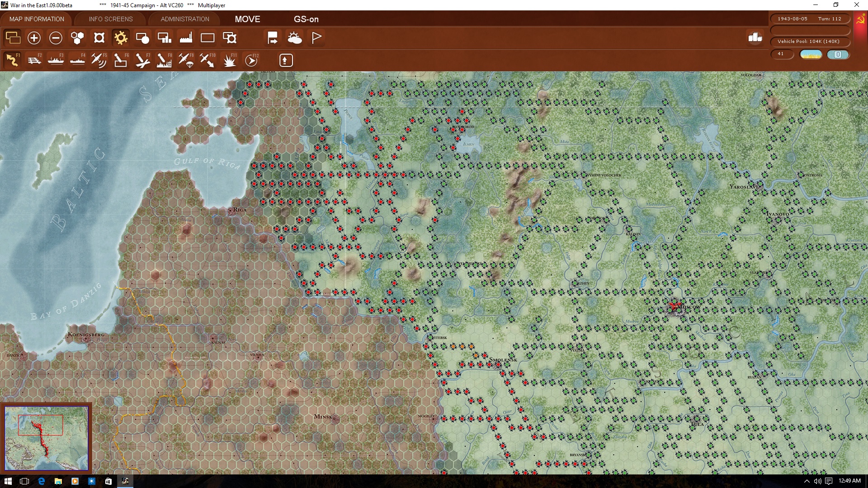Select the F10 air transfer mode icon
868x488 pixels.
208,60
